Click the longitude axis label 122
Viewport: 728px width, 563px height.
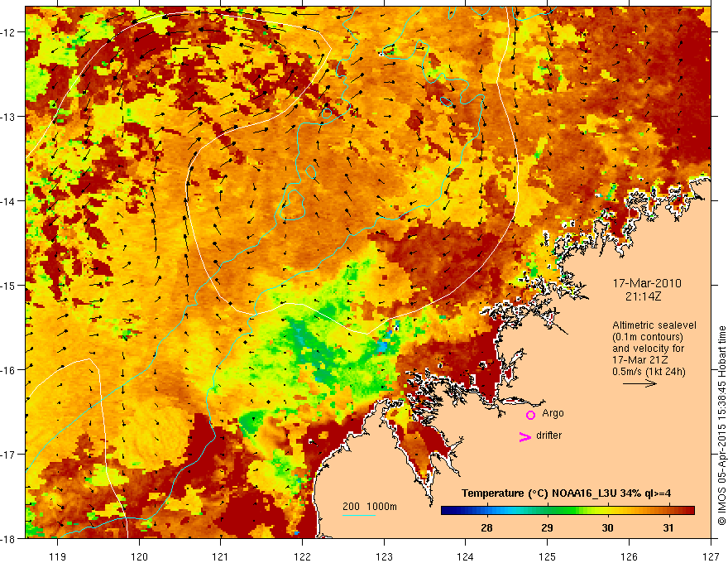302,556
